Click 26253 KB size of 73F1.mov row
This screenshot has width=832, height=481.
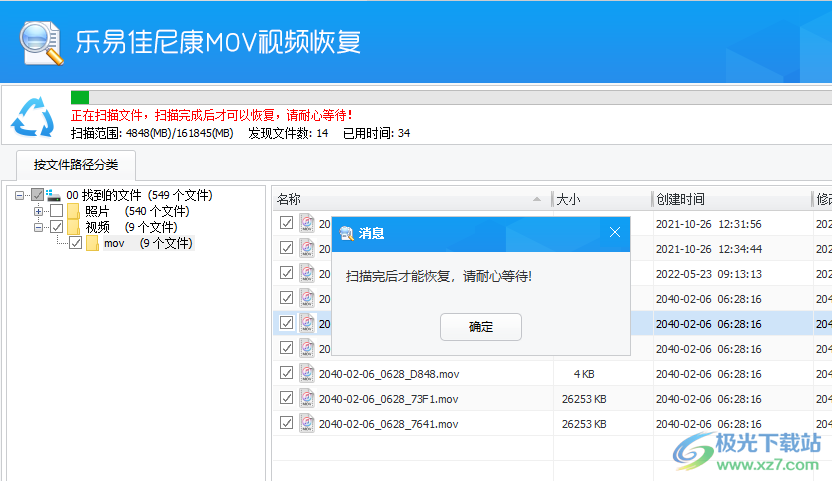[584, 399]
